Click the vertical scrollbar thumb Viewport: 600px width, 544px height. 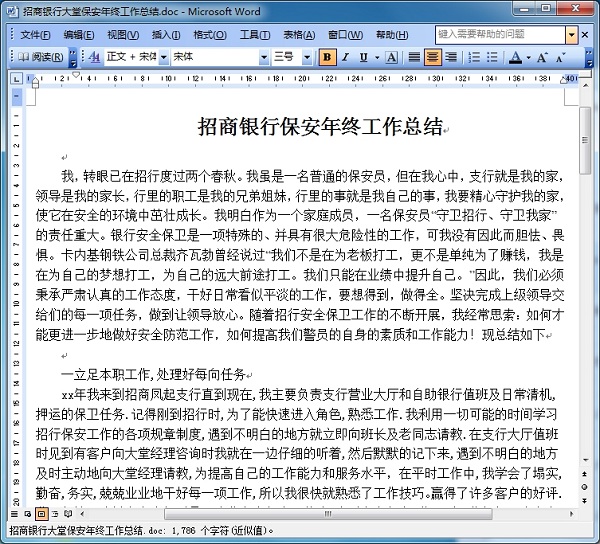click(585, 140)
